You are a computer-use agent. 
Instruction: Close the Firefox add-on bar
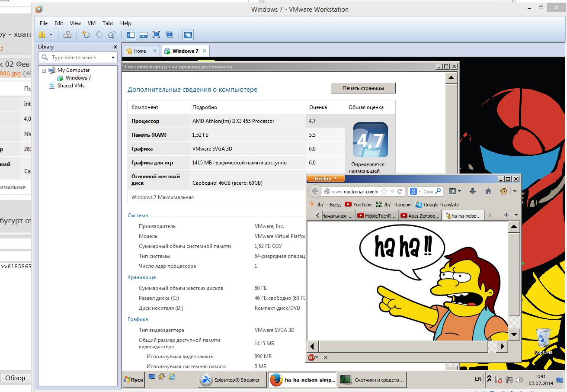326,357
